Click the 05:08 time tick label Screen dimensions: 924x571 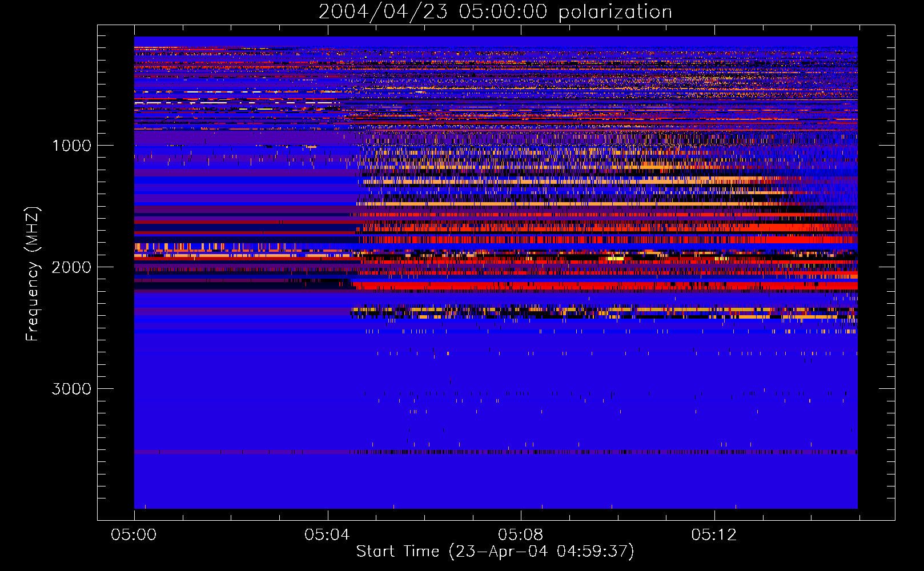521,535
